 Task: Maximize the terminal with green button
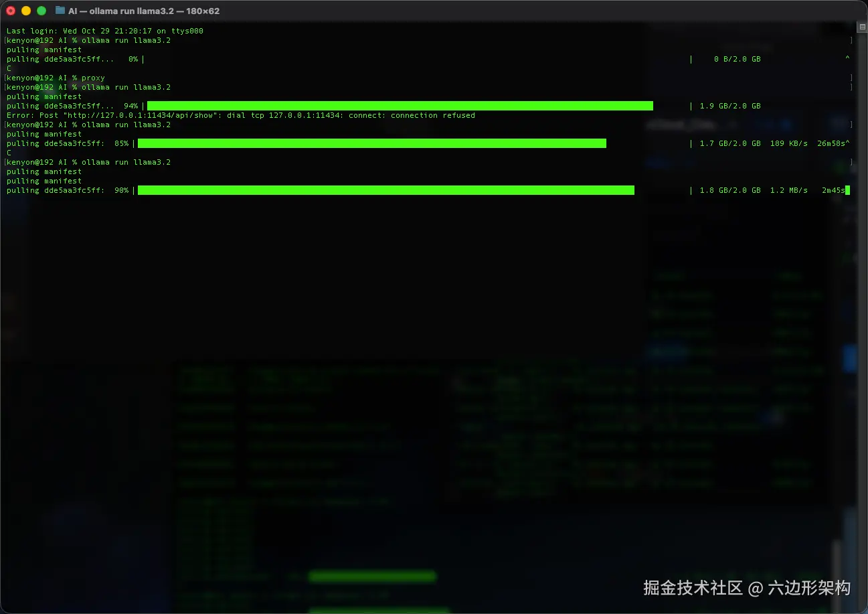(41, 11)
